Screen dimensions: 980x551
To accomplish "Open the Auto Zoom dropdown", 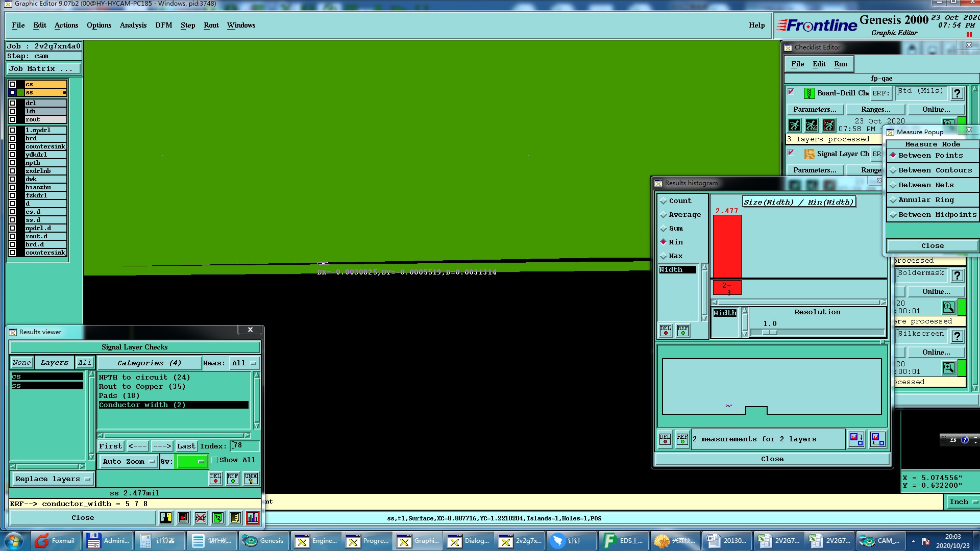I will [x=128, y=462].
